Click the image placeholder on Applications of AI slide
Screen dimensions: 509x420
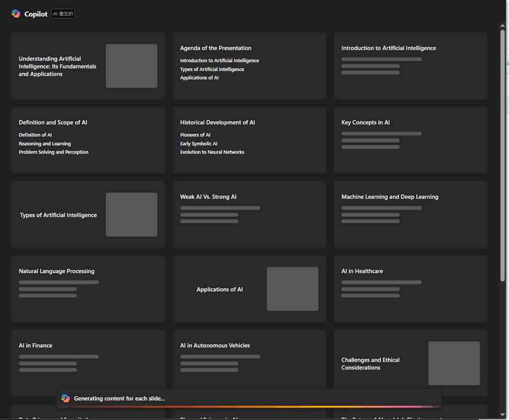pyautogui.click(x=292, y=289)
